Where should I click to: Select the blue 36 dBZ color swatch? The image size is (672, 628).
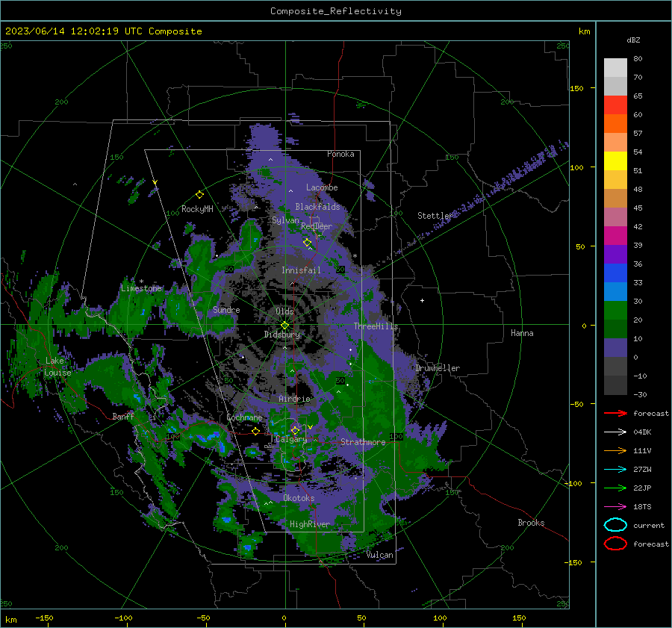pyautogui.click(x=615, y=273)
